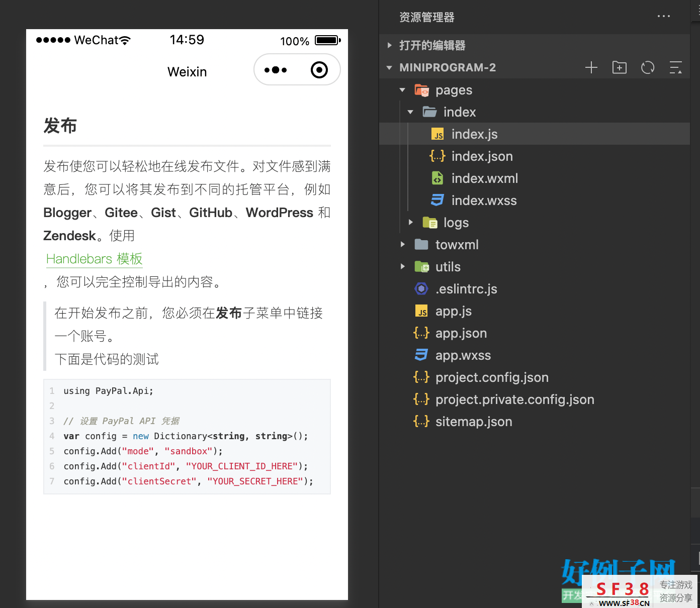700x608 pixels.
Task: Click the wxss icon of index.wxss
Action: [437, 200]
